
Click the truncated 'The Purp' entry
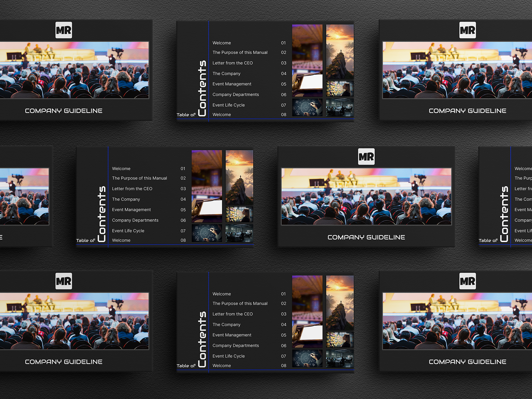pos(523,178)
